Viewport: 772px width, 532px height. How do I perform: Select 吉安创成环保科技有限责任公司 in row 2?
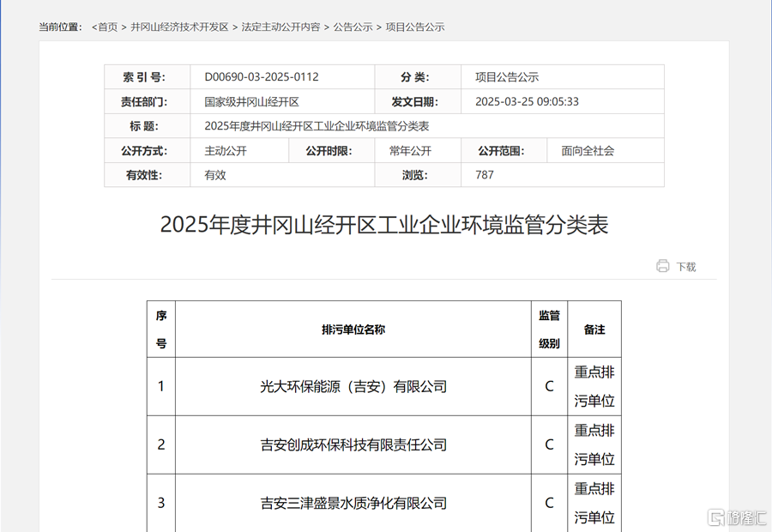[353, 445]
